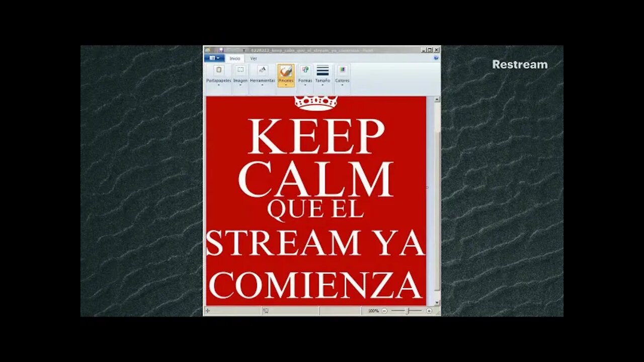Minimize the Paint window
This screenshot has width=644, height=362.
423,50
